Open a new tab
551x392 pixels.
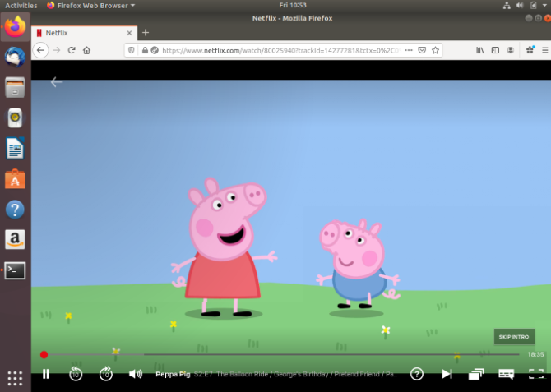click(x=146, y=33)
